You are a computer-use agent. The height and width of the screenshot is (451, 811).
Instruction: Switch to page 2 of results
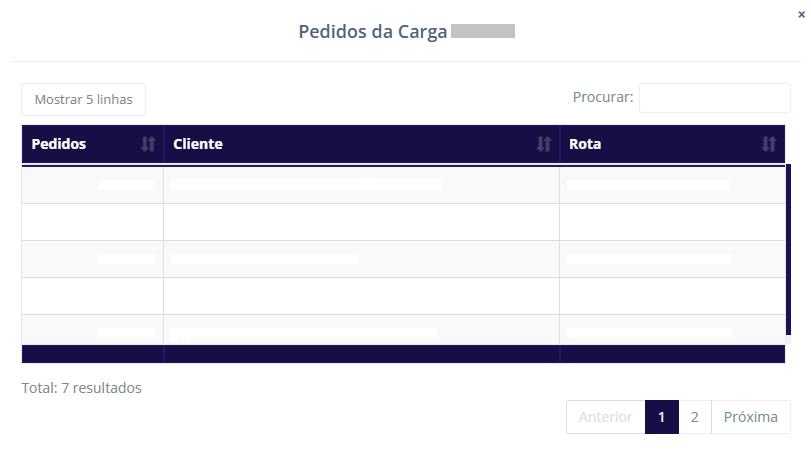pos(694,417)
